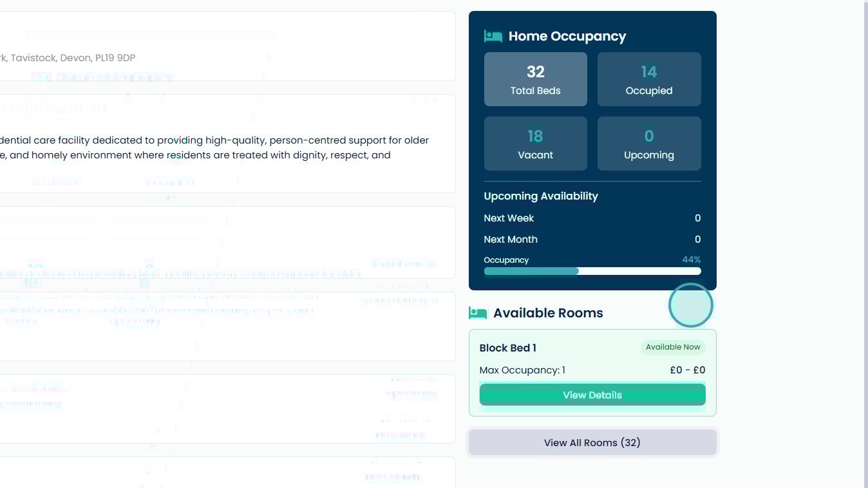The image size is (868, 488).
Task: Click the bed icon beside Available Rooms
Action: [x=478, y=313]
